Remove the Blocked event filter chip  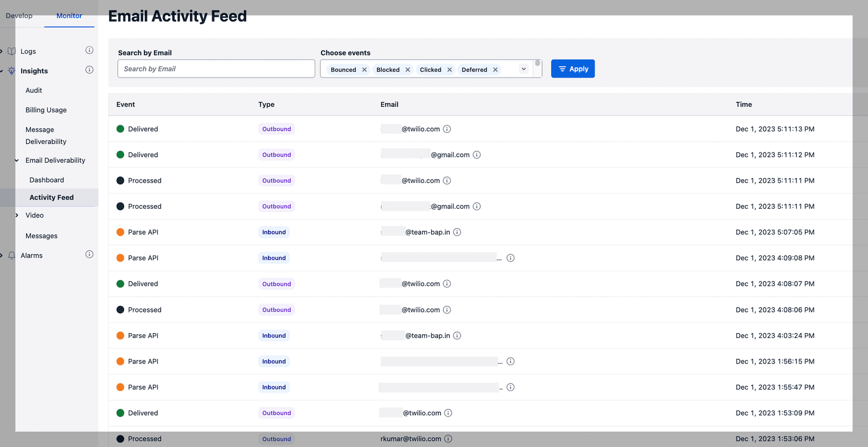(408, 70)
